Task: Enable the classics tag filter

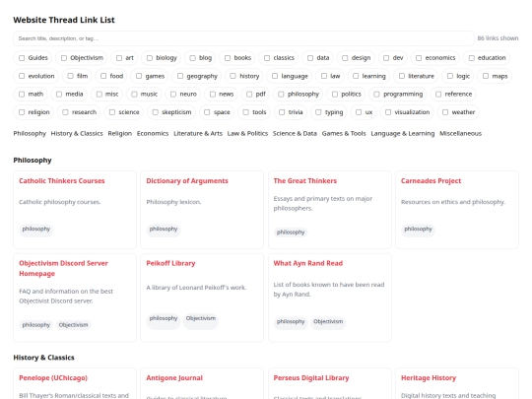Action: tap(267, 58)
